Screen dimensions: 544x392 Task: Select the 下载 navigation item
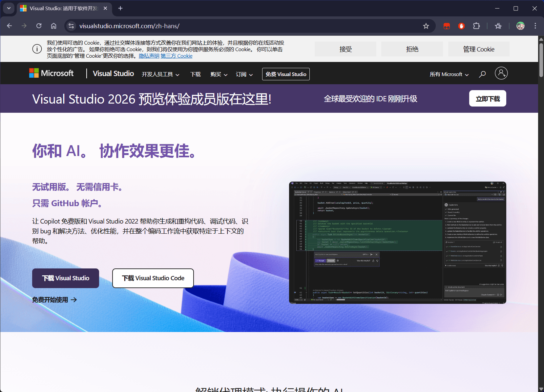point(196,74)
